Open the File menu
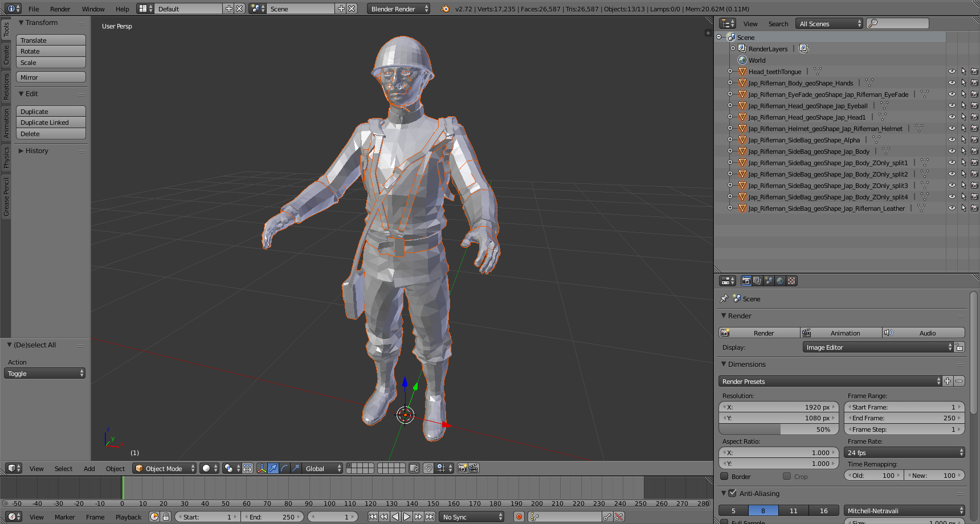Screen dimensions: 980x524 point(34,9)
